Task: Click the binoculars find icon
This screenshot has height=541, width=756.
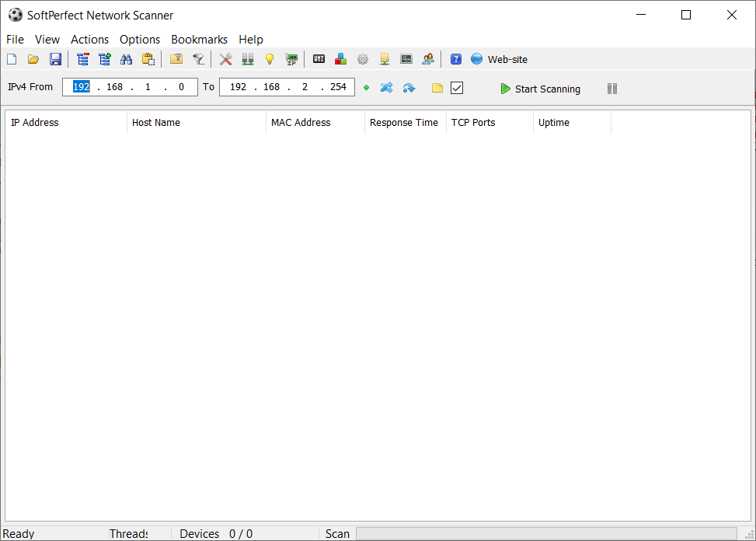Action: (x=126, y=59)
